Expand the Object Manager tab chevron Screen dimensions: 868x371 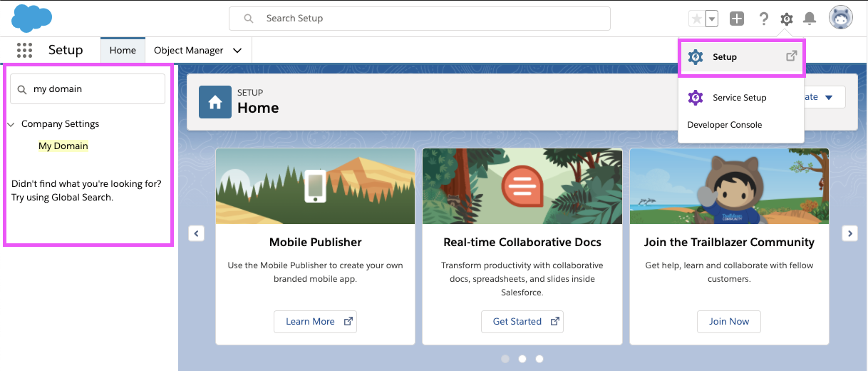[237, 50]
